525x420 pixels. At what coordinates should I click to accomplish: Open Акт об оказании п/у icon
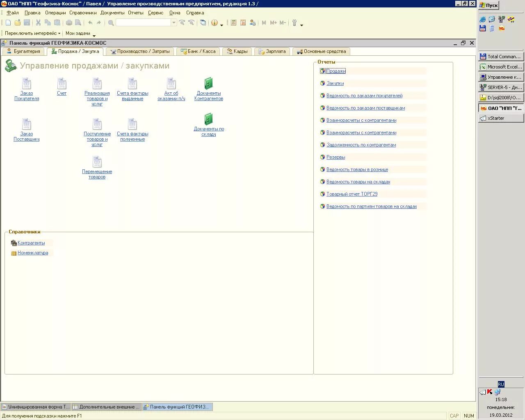[x=171, y=84]
